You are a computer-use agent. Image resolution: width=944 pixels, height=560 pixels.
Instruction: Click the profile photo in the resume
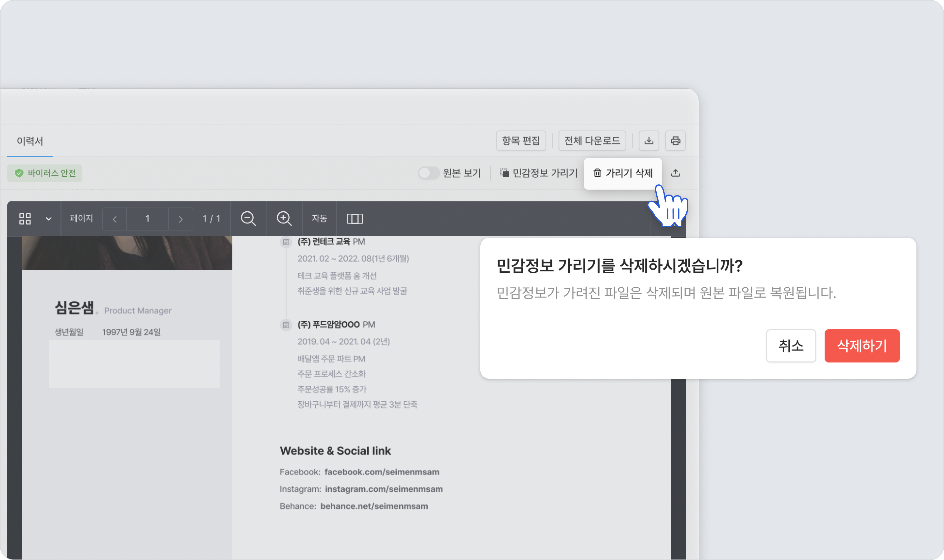click(x=127, y=253)
